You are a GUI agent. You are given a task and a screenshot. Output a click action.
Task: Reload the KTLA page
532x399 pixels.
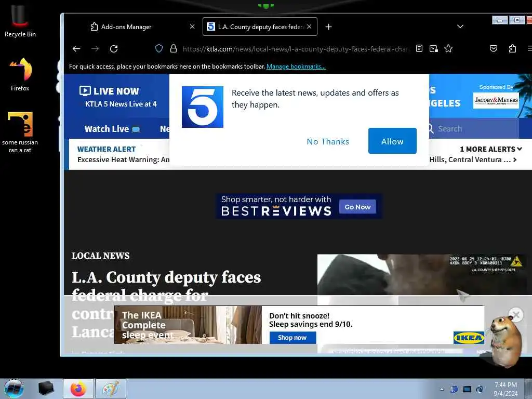click(114, 49)
